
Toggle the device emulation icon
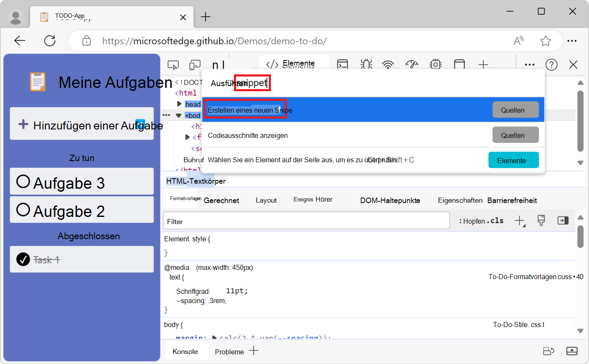pos(195,65)
